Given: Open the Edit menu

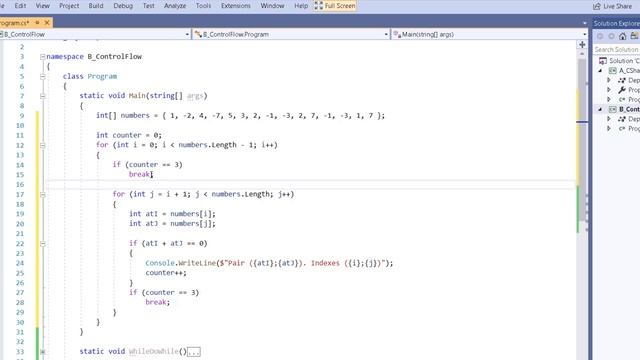Looking at the screenshot, I should coord(20,6).
